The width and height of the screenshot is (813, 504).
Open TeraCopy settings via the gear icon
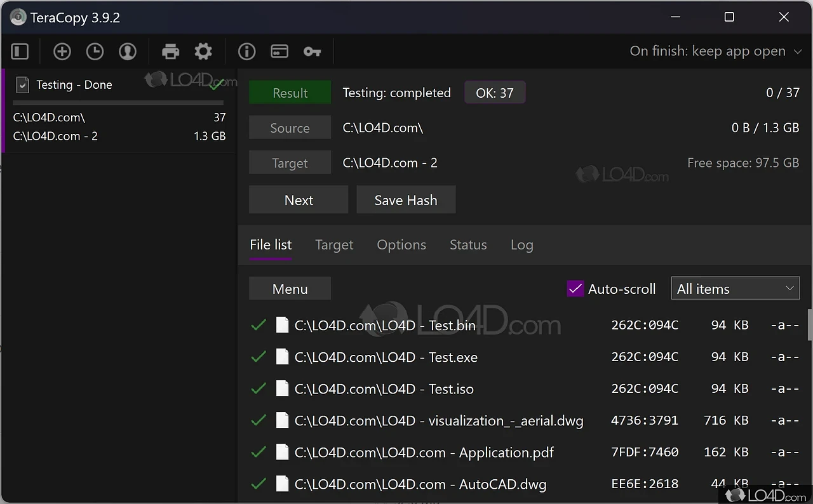point(203,51)
